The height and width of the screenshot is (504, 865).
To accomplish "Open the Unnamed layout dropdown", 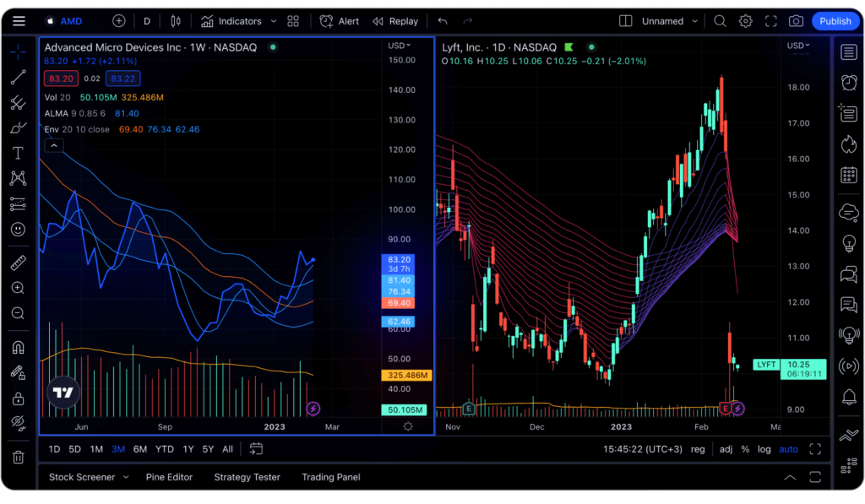I will (670, 21).
